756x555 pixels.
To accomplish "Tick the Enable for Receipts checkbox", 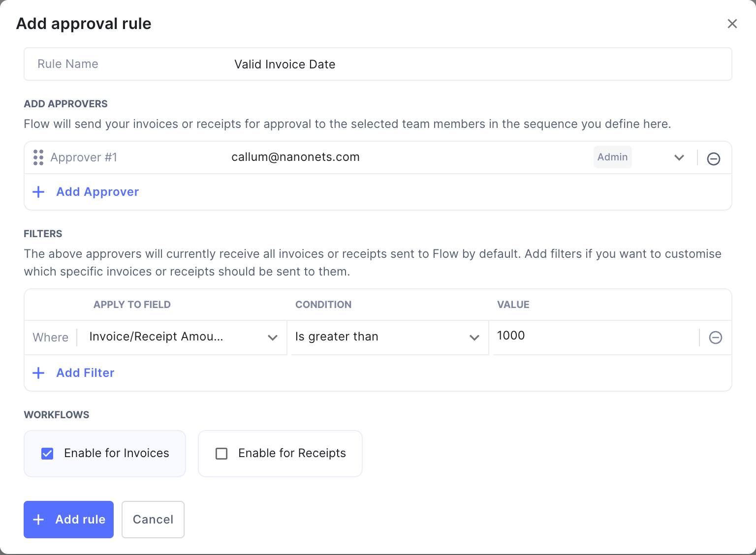I will [x=221, y=453].
